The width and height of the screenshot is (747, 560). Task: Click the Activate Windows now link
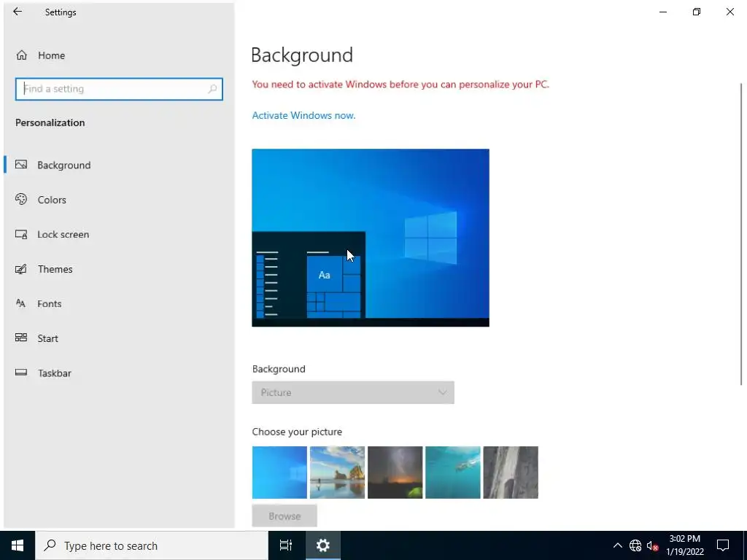303,116
